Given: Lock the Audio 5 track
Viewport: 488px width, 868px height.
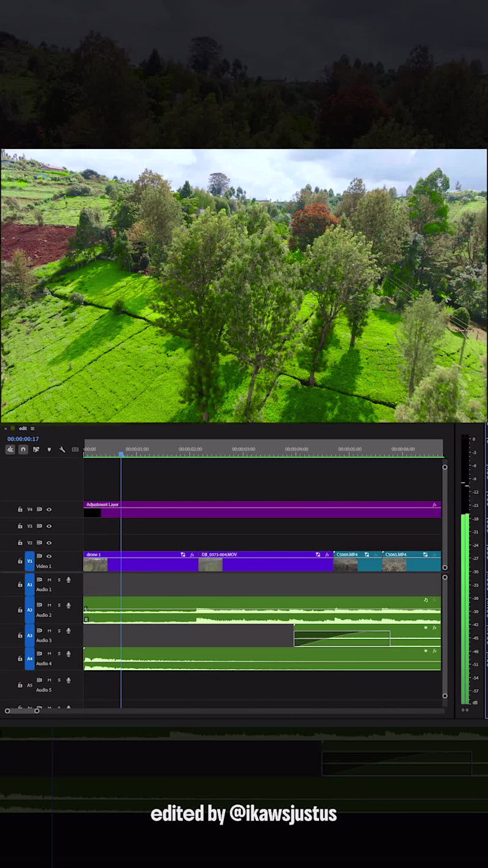Looking at the screenshot, I should 20,685.
